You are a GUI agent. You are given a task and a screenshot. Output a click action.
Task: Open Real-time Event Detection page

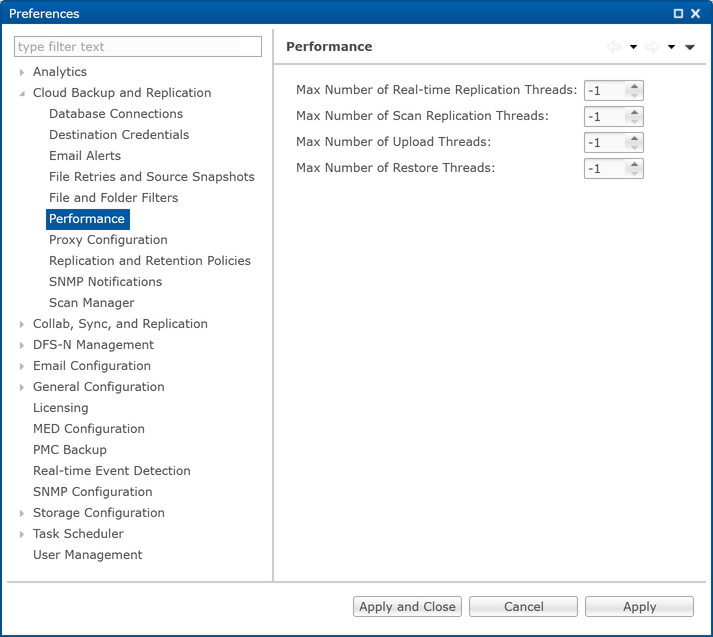tap(112, 471)
